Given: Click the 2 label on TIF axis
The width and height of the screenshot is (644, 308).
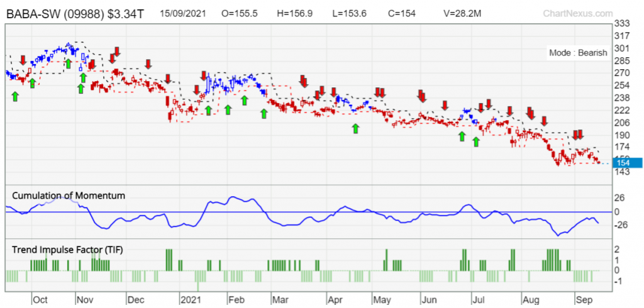Looking at the screenshot, I should tap(617, 250).
